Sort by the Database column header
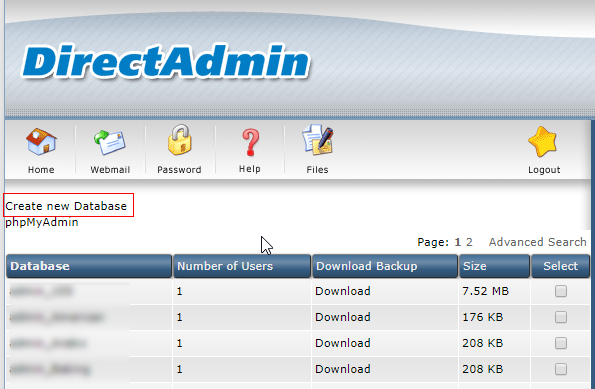This screenshot has width=595, height=389. coord(89,266)
